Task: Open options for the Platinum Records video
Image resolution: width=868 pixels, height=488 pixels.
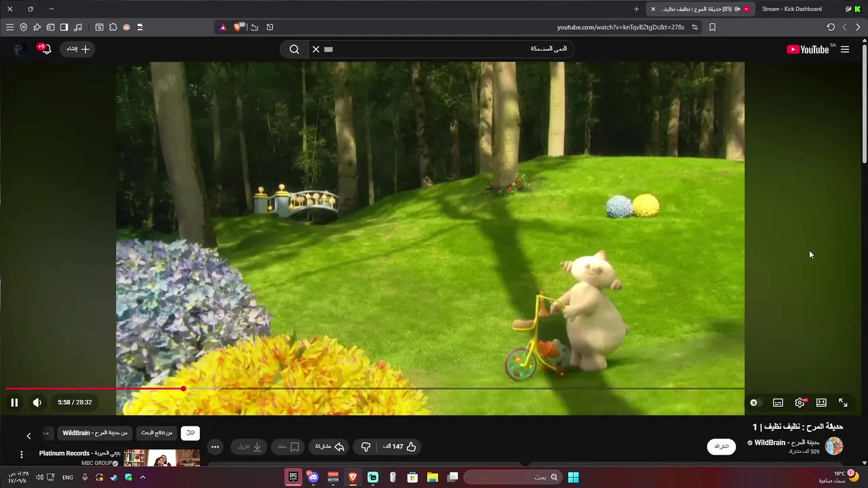Action: pos(22,455)
